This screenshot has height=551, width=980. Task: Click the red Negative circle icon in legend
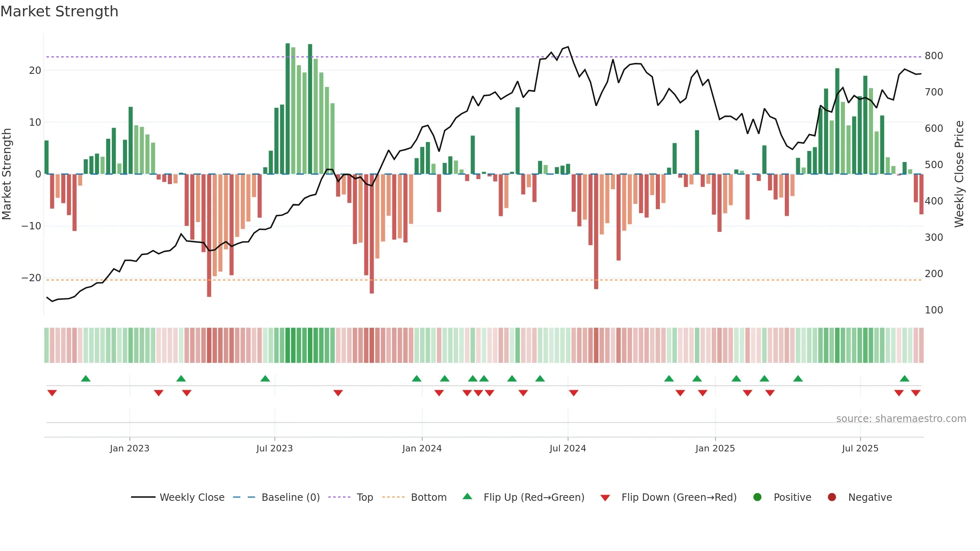tap(832, 497)
